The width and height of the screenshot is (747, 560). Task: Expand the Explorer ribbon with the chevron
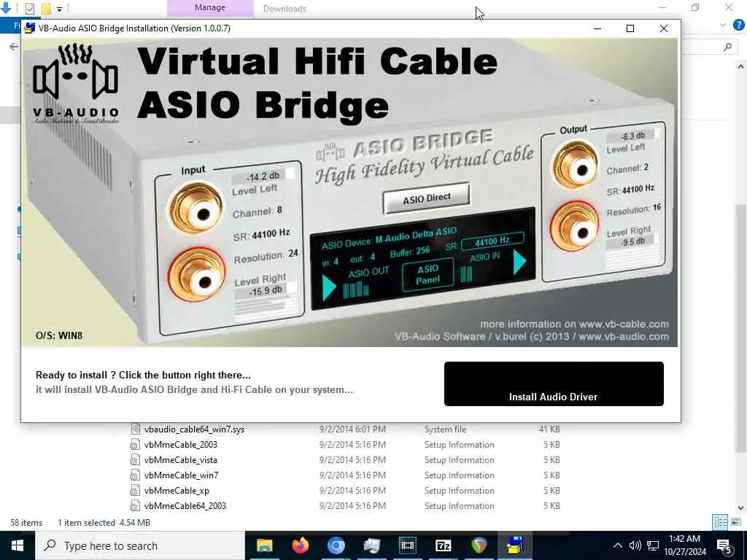(723, 25)
